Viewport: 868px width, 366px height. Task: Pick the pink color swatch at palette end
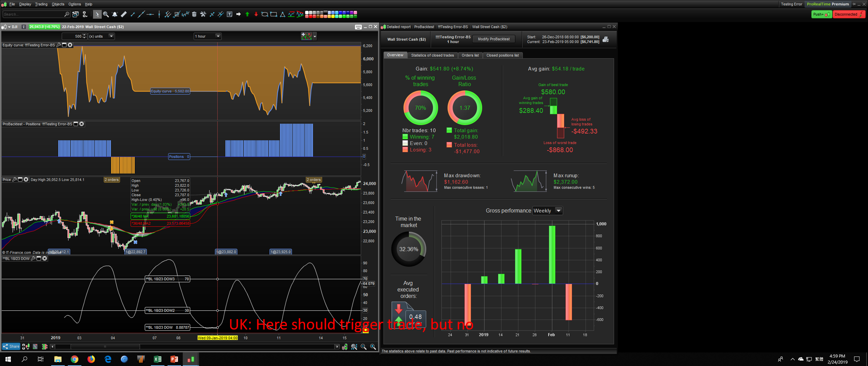[x=355, y=13]
